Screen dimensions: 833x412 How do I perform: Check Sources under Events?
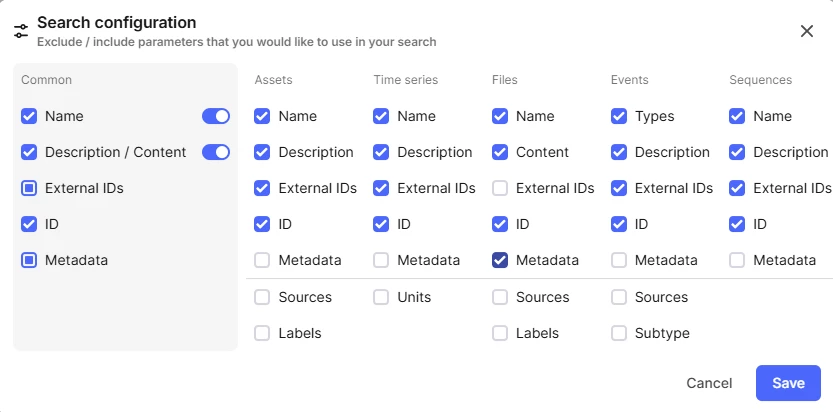(619, 297)
